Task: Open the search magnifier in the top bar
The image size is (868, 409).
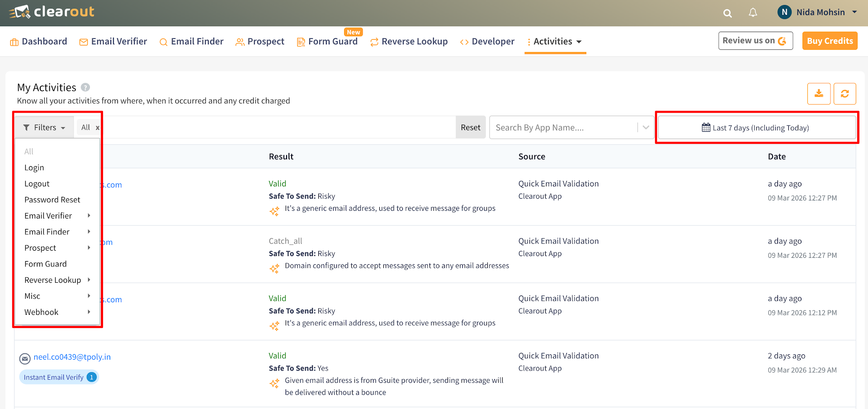Action: tap(727, 13)
